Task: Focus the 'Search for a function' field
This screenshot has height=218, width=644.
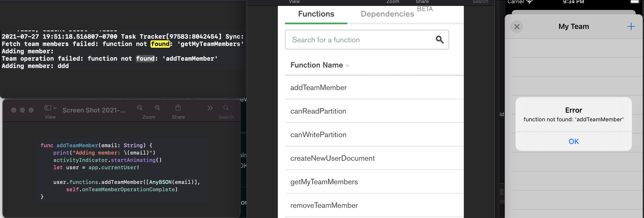Action: point(360,40)
